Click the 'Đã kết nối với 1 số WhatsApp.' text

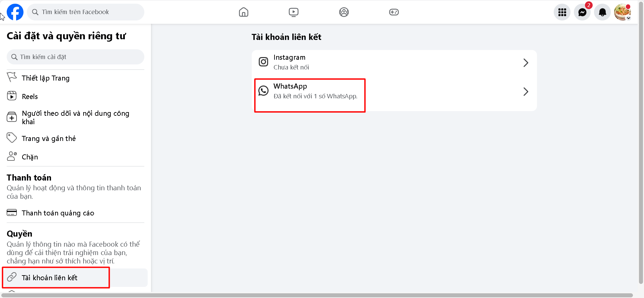point(315,96)
